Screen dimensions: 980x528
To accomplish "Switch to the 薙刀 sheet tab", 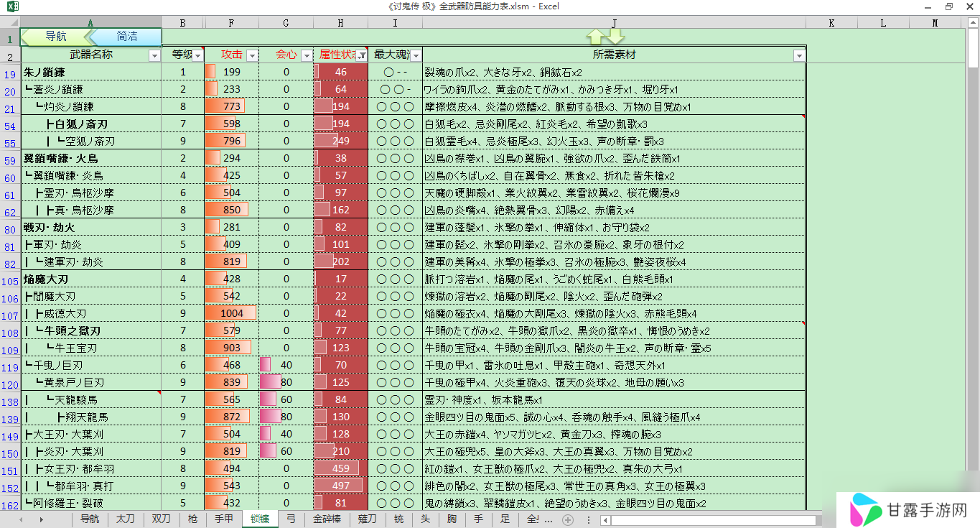I will [367, 519].
